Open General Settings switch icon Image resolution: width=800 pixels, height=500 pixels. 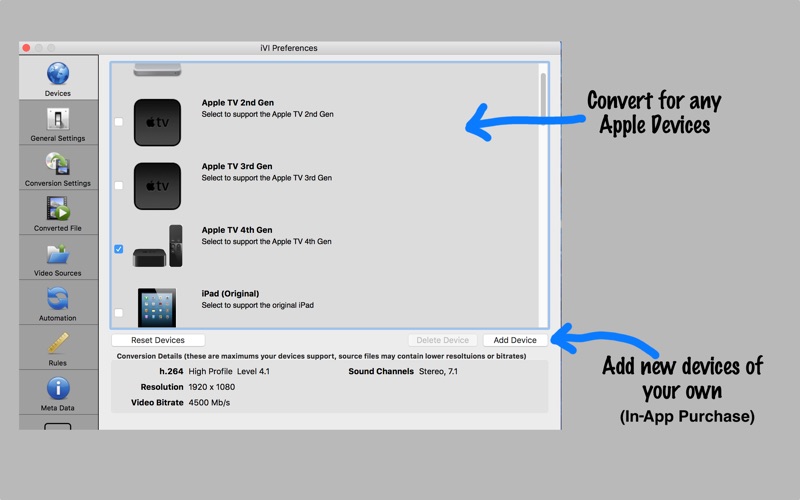pos(58,119)
